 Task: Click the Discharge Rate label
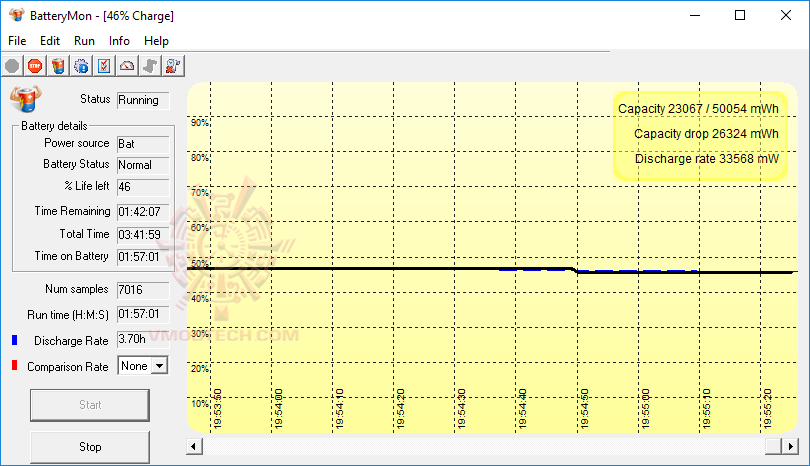tap(71, 341)
